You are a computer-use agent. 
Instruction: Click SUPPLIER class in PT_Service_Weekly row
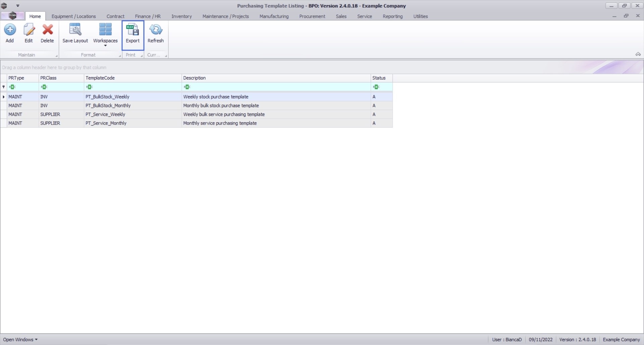click(61, 114)
